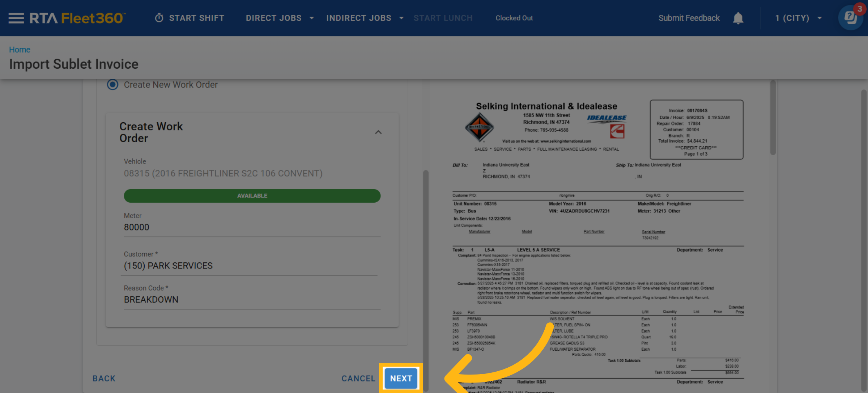The width and height of the screenshot is (868, 393).
Task: Select Create New Work Order radio button
Action: click(113, 85)
